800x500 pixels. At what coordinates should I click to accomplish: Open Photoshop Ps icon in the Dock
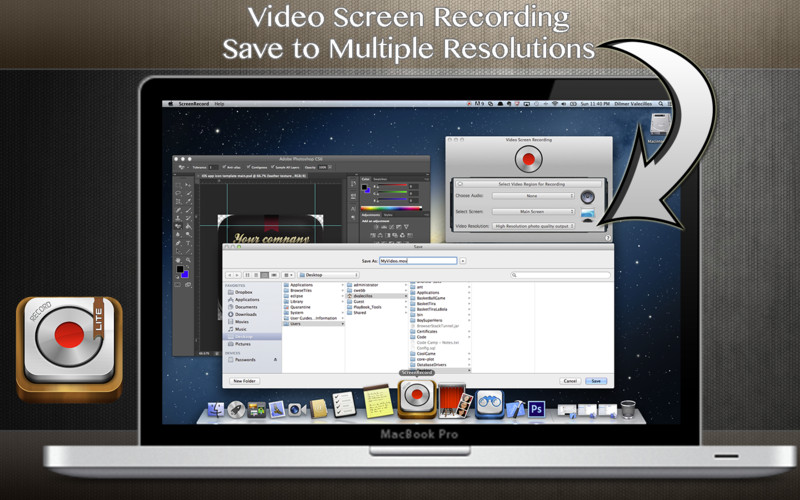pyautogui.click(x=536, y=409)
